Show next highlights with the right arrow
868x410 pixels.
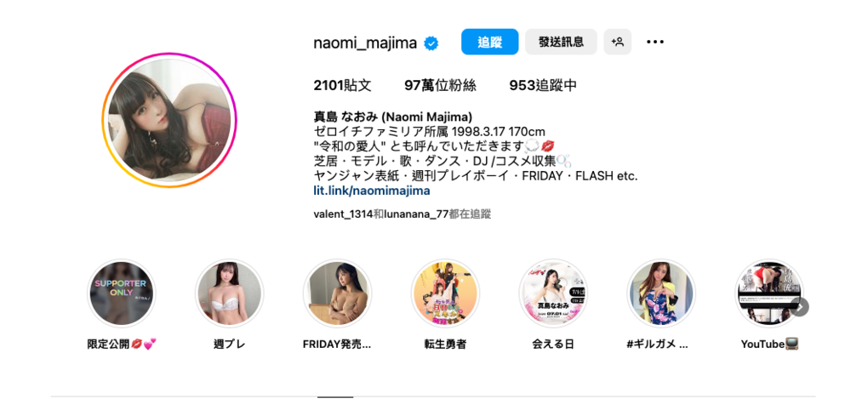point(799,307)
